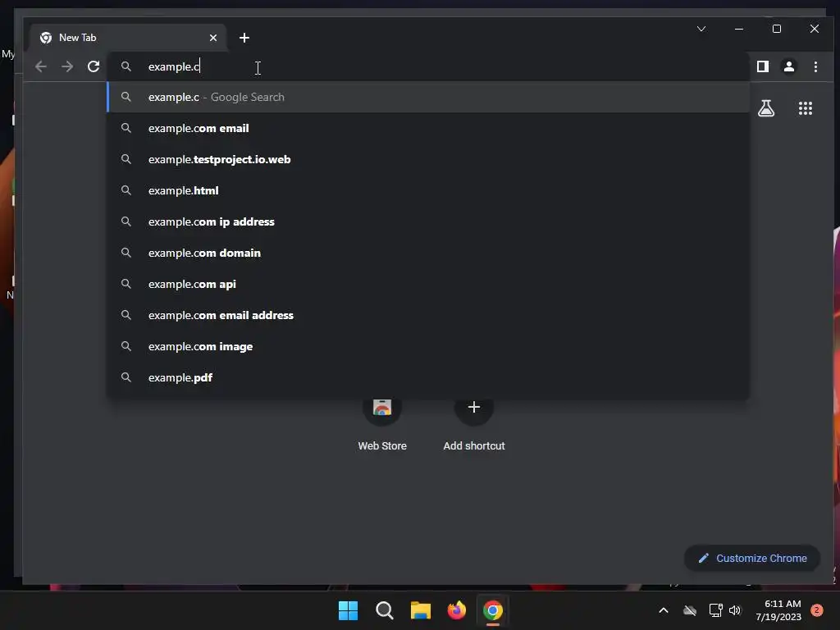Choose the 'example.com api' suggestion
Screen dimensions: 840x630
(x=428, y=284)
